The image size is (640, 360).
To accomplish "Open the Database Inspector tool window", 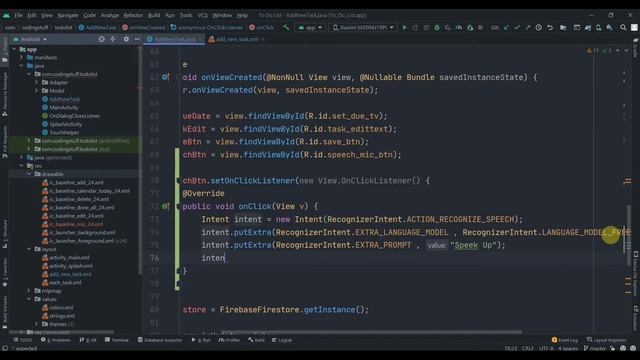I will point(160,340).
